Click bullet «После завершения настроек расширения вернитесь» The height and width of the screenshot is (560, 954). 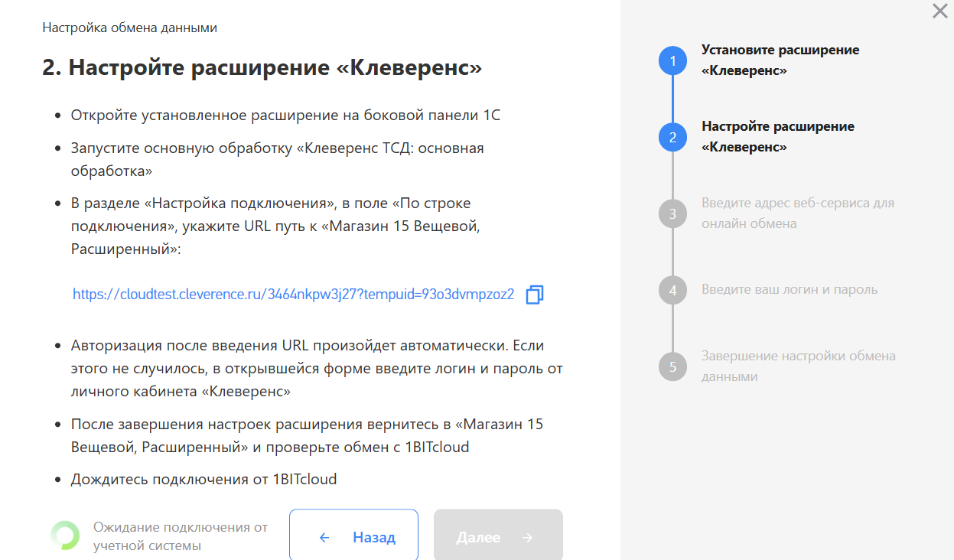coord(308,435)
